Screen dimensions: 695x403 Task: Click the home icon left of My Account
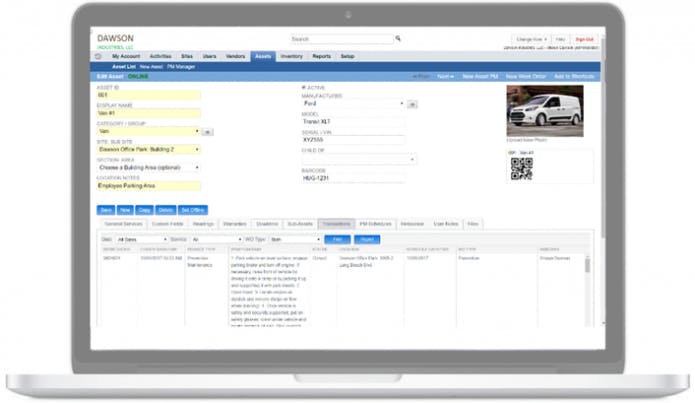[x=98, y=56]
